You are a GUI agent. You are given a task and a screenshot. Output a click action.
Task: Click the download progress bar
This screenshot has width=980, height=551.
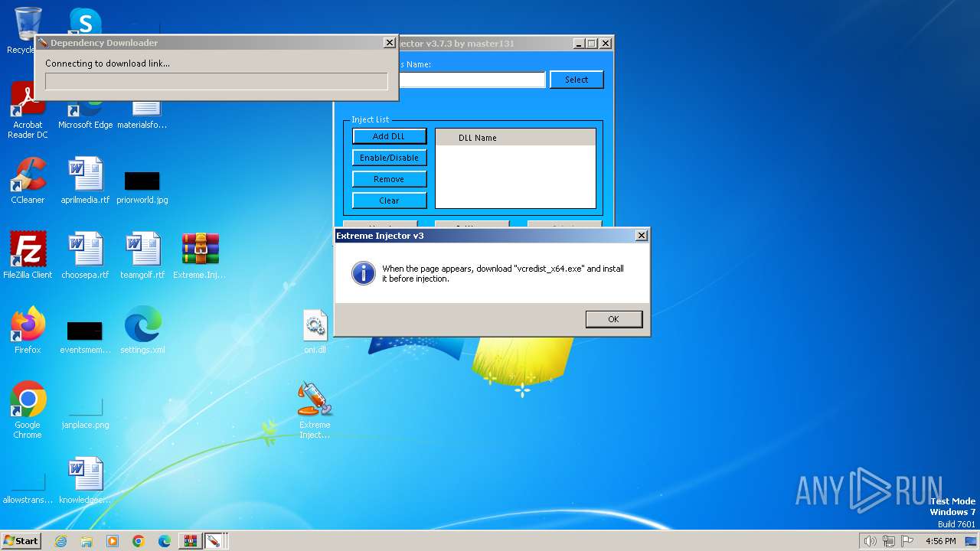(217, 81)
